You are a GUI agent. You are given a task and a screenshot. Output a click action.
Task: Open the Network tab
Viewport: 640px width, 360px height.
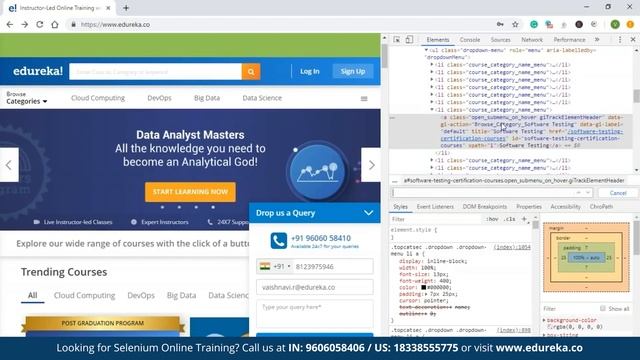(532, 40)
